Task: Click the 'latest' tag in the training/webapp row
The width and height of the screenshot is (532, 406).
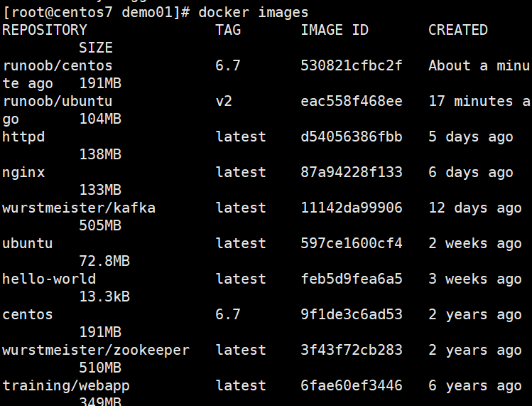Action: [241, 385]
